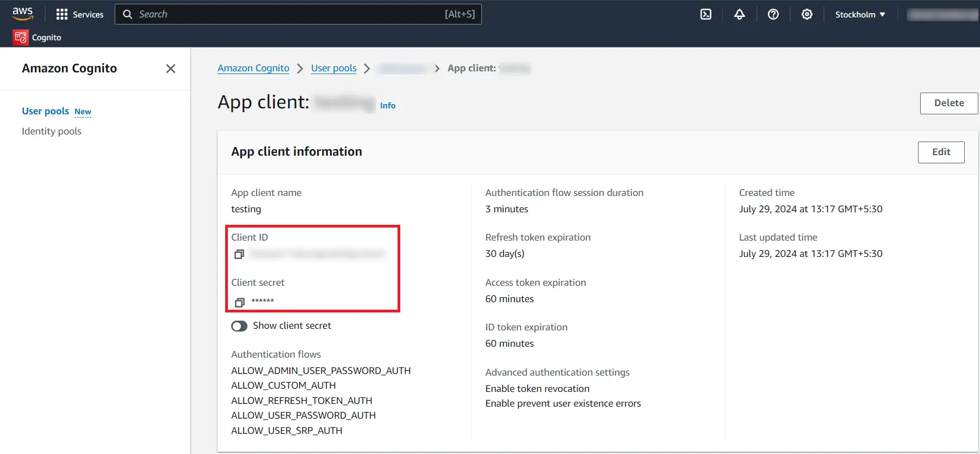Select ALLOW_REFRESH_TOKEN_AUTH flow text
The height and width of the screenshot is (454, 980).
(x=302, y=401)
